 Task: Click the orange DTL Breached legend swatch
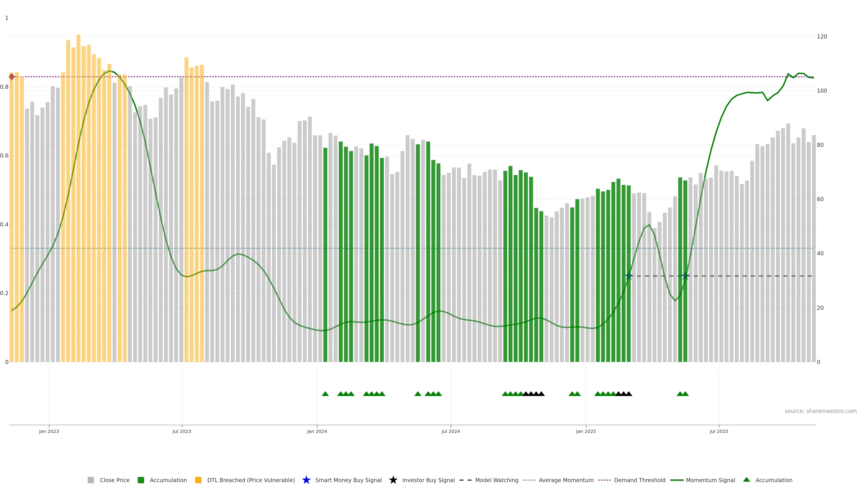click(x=198, y=480)
